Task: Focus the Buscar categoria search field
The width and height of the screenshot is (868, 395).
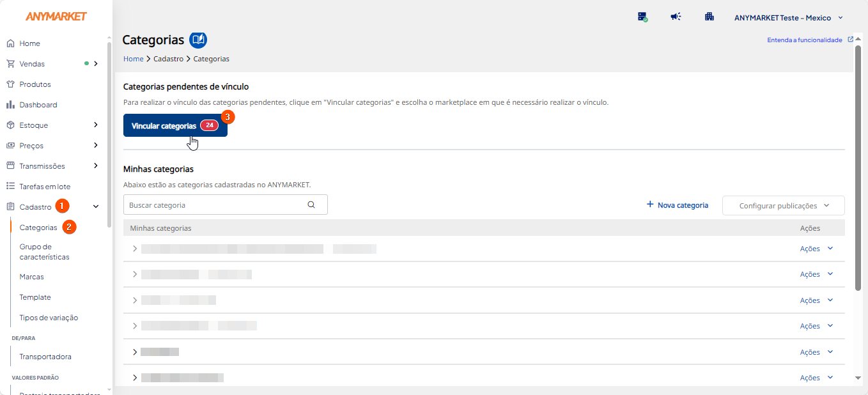Action: [x=226, y=205]
